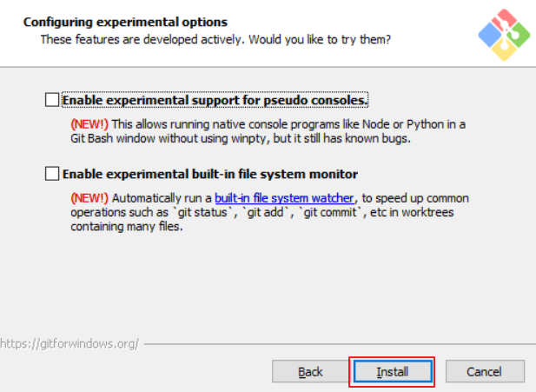The height and width of the screenshot is (392, 536).
Task: Click the 'Enable experimental built-in file system monitor' label
Action: point(210,174)
